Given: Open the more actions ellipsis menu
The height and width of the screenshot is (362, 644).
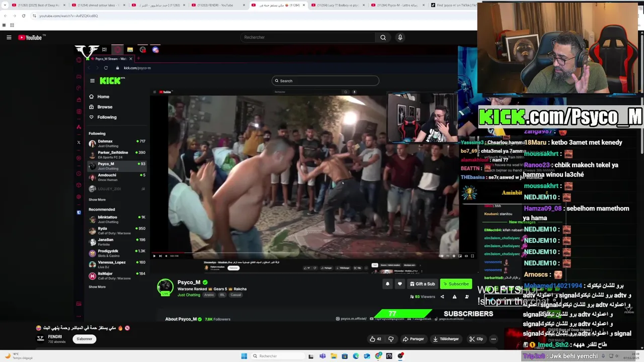Looking at the screenshot, I should [494, 339].
